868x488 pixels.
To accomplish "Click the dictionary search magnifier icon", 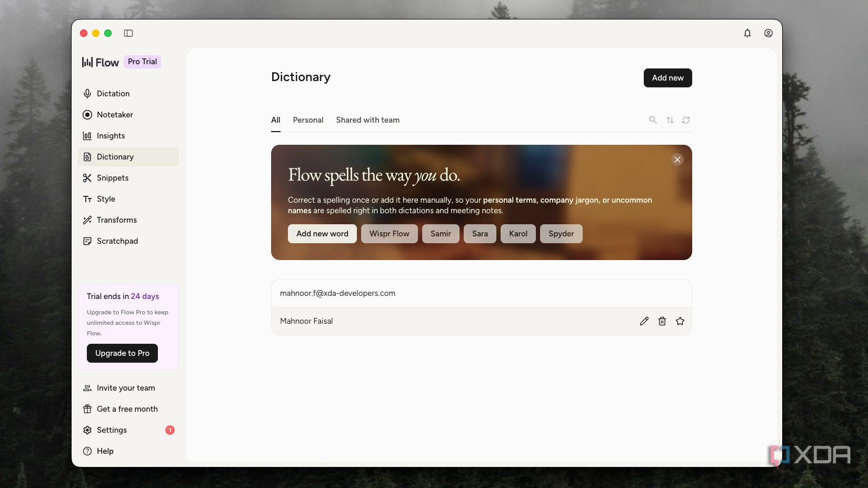I will pos(653,120).
